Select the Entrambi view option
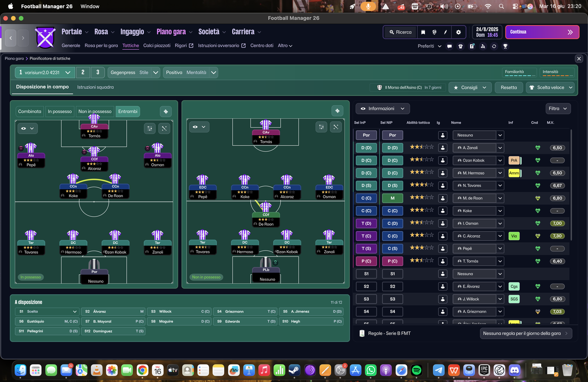Viewport: 588px width, 382px height. point(128,111)
